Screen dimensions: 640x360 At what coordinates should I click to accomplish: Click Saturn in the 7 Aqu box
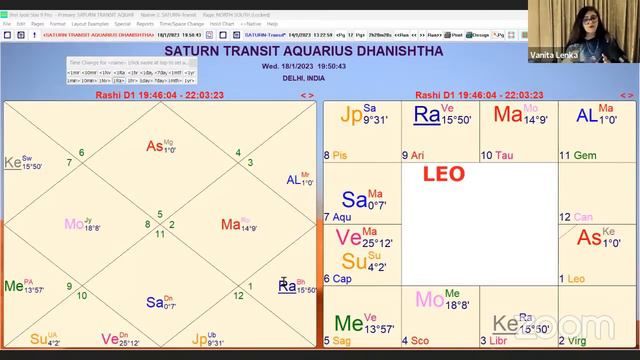pyautogui.click(x=364, y=200)
